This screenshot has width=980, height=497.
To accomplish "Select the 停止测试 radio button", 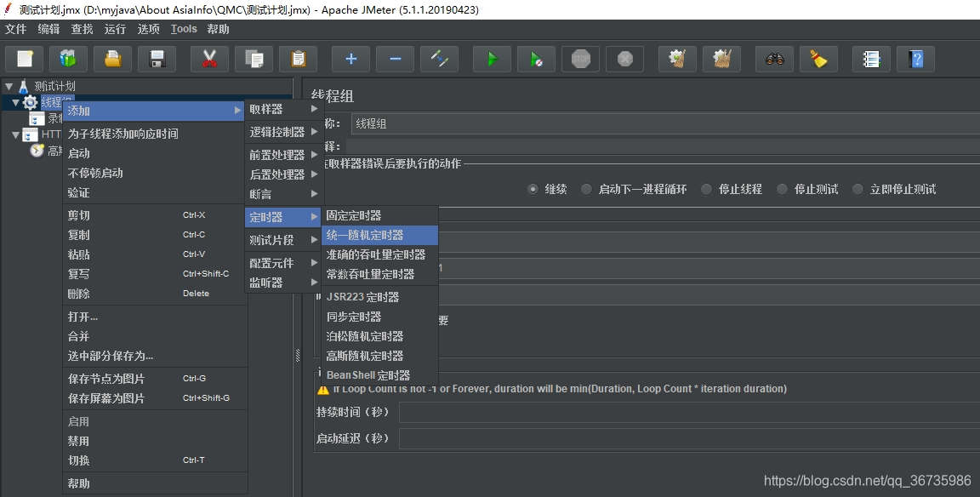I will [x=782, y=190].
